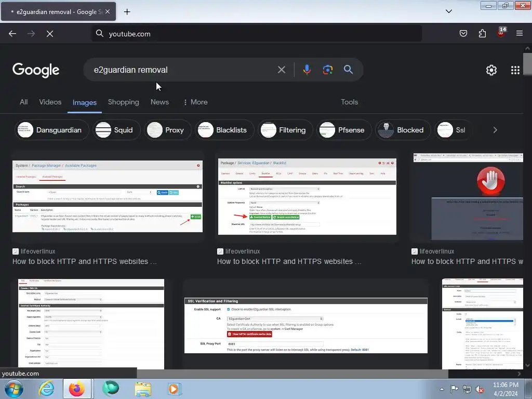Focus the youtube.com address bar

click(257, 34)
